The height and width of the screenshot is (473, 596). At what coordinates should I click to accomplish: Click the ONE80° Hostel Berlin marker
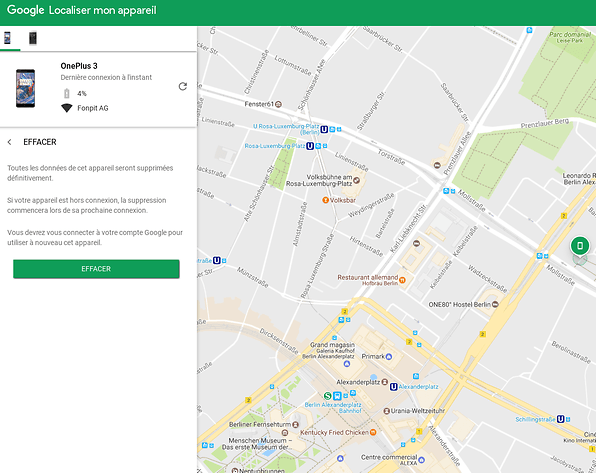point(495,304)
